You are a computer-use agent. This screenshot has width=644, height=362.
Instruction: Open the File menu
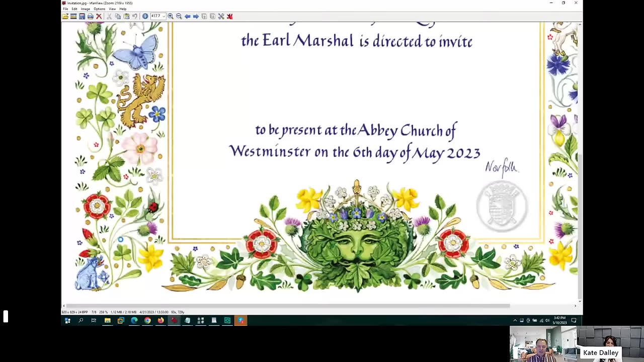click(65, 9)
